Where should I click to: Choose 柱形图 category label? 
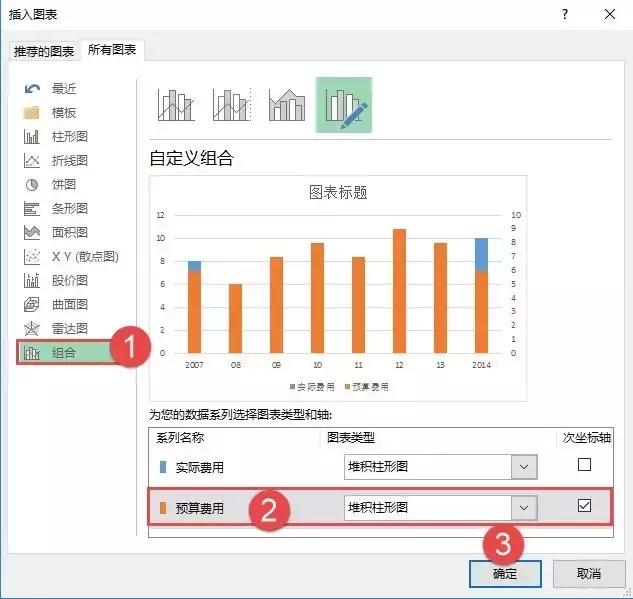click(x=70, y=136)
